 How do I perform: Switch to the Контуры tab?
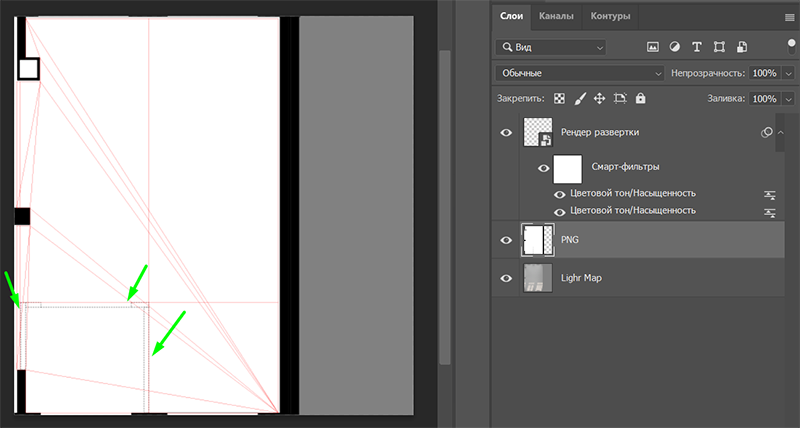tap(610, 16)
